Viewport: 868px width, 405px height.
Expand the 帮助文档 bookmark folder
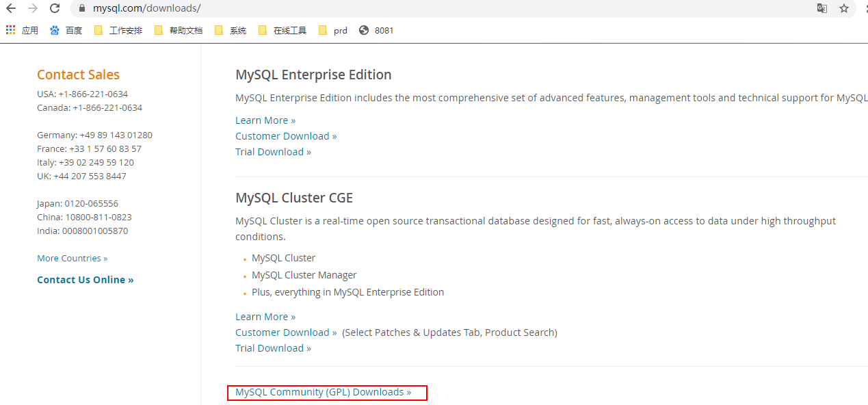pos(178,30)
